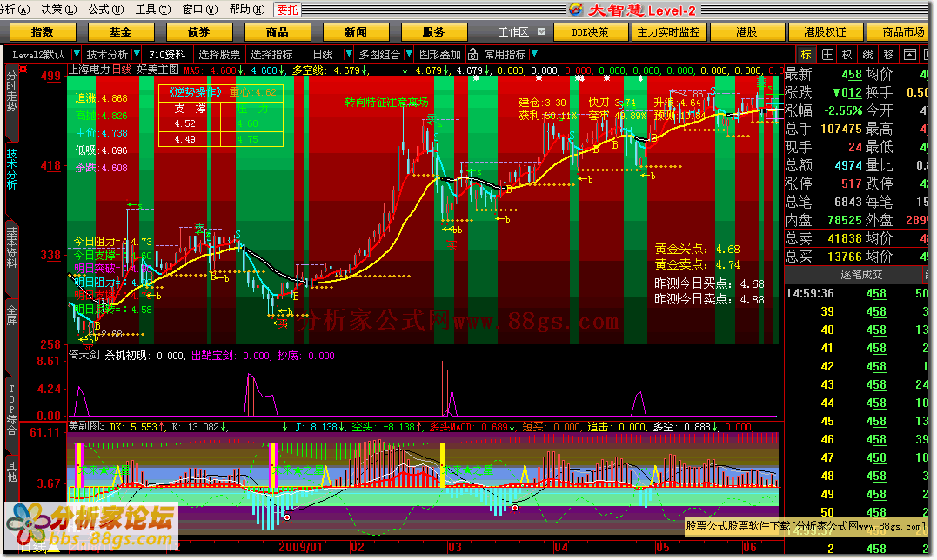
Task: Switch to the 其他 side tab
Action: 11,471
